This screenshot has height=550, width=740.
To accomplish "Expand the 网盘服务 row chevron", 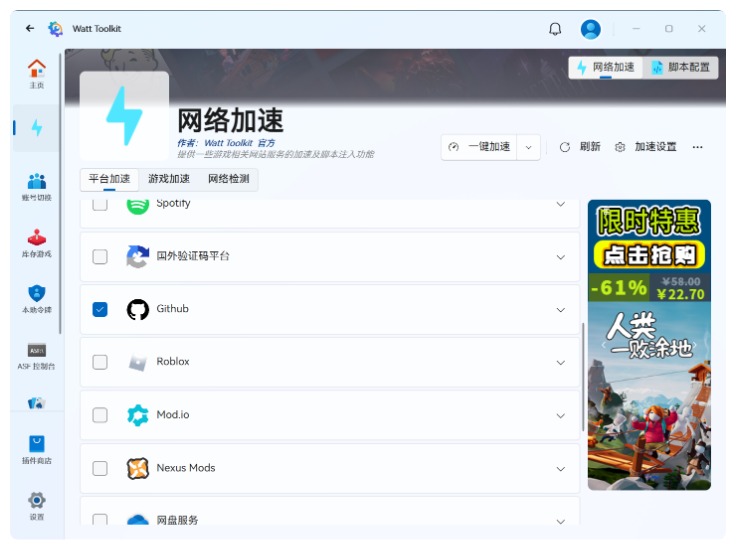I will (x=561, y=522).
